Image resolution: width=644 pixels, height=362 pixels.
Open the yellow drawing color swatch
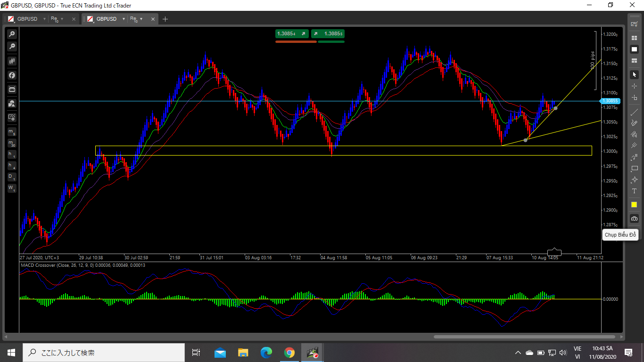click(634, 205)
